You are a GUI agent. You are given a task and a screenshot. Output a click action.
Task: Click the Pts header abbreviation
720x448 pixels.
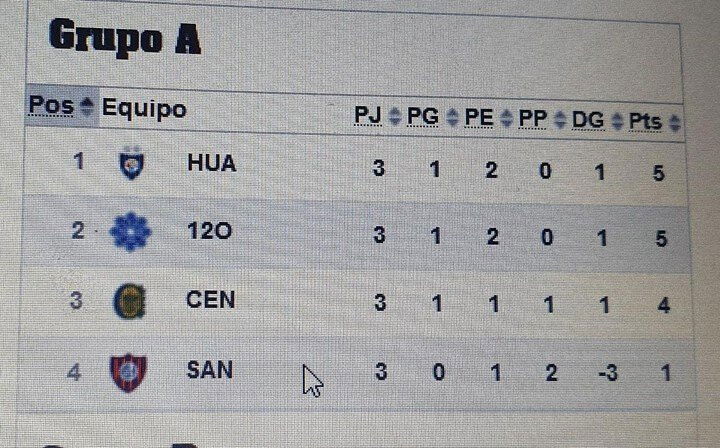point(645,122)
